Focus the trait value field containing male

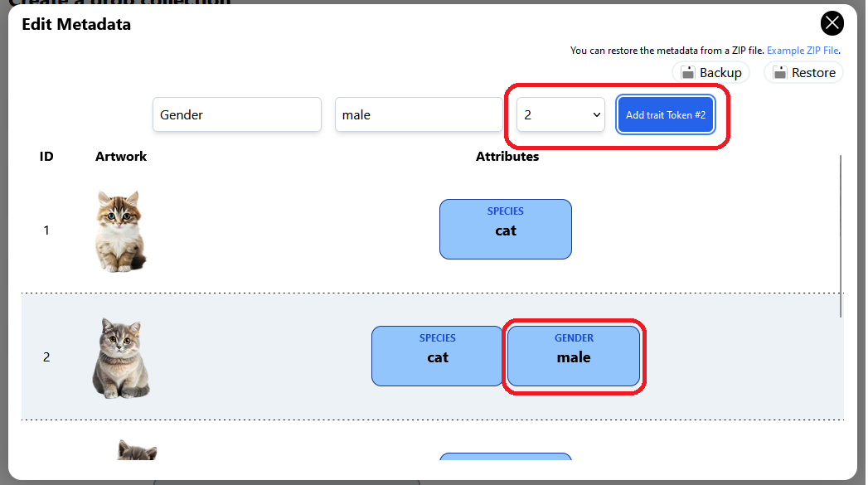click(x=418, y=114)
